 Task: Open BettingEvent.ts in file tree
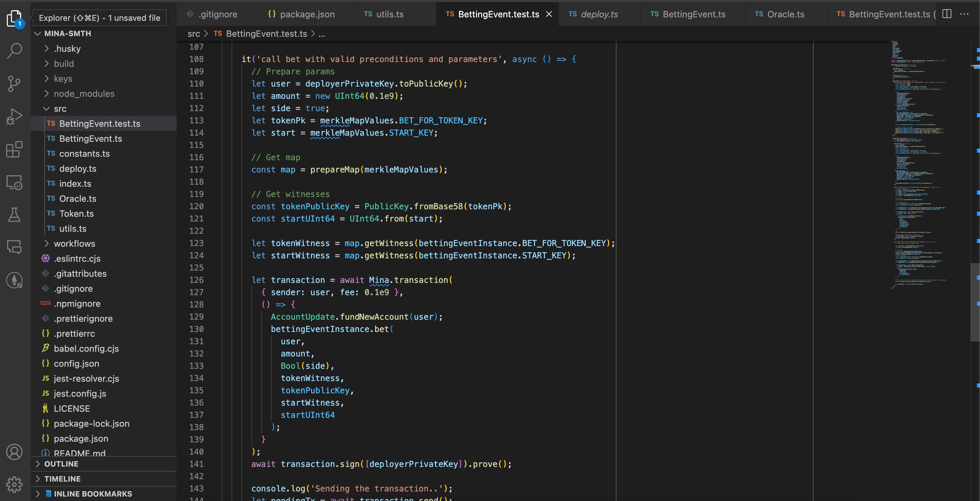pos(103,139)
